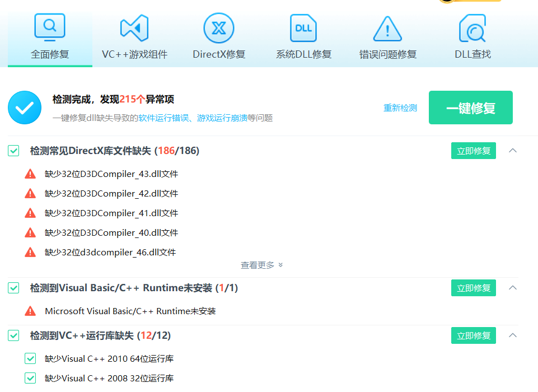Click 立即修复 for DirectX库文件缺失
This screenshot has width=538, height=392.
473,151
